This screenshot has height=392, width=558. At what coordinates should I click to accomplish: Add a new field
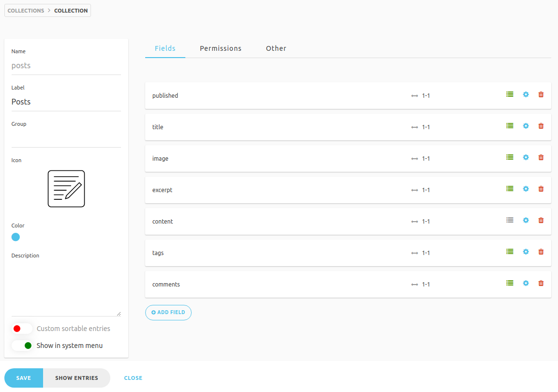tap(168, 312)
